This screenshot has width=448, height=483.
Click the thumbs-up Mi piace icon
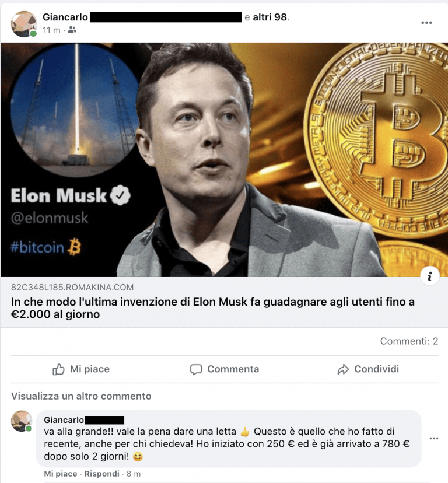point(58,369)
